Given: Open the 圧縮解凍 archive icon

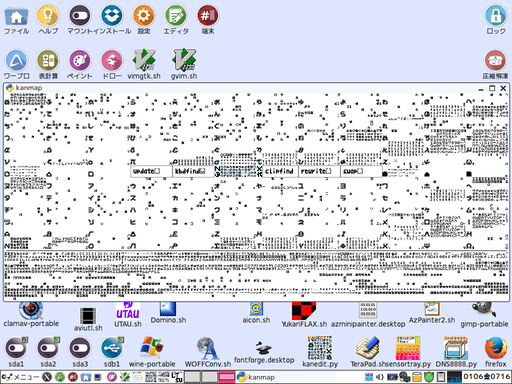Looking at the screenshot, I should coord(496,61).
